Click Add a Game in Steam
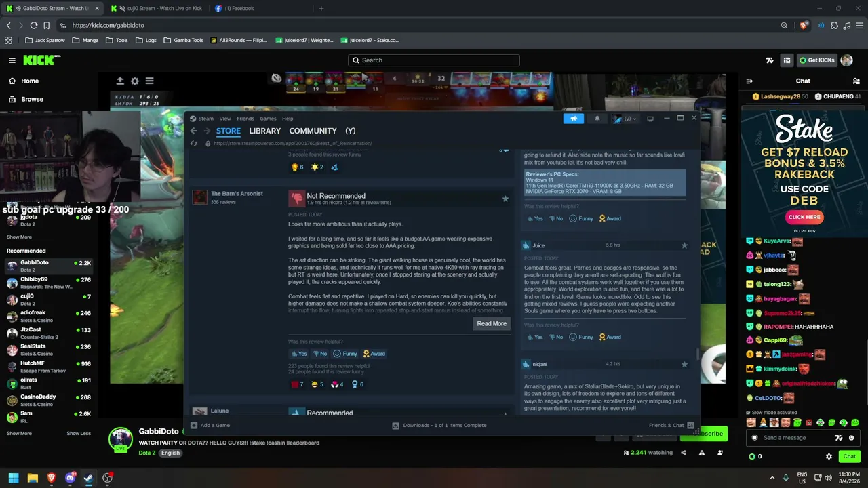The height and width of the screenshot is (488, 868). (x=210, y=425)
